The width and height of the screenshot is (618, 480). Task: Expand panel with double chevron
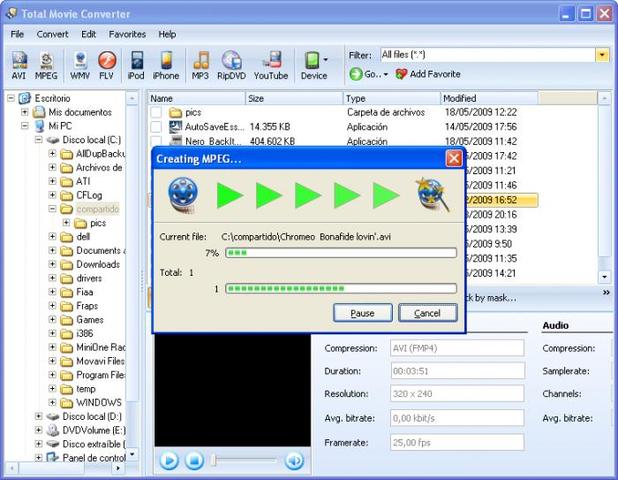point(606,292)
